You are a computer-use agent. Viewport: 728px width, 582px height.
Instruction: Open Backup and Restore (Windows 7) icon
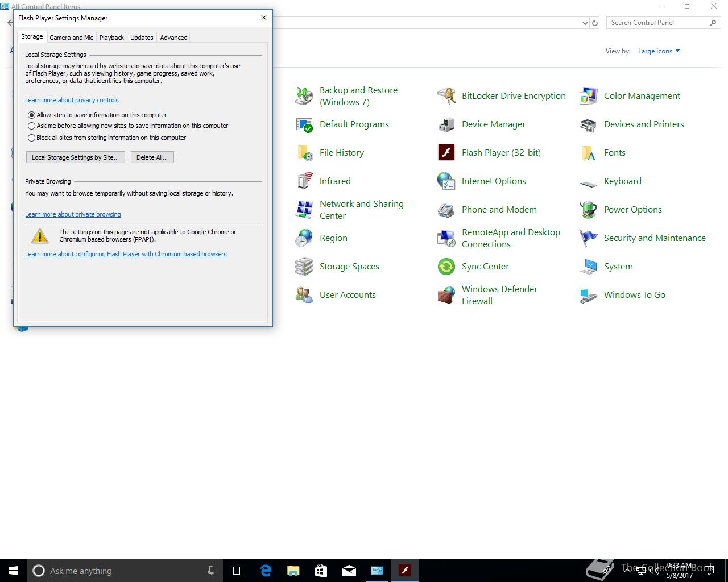coord(304,96)
